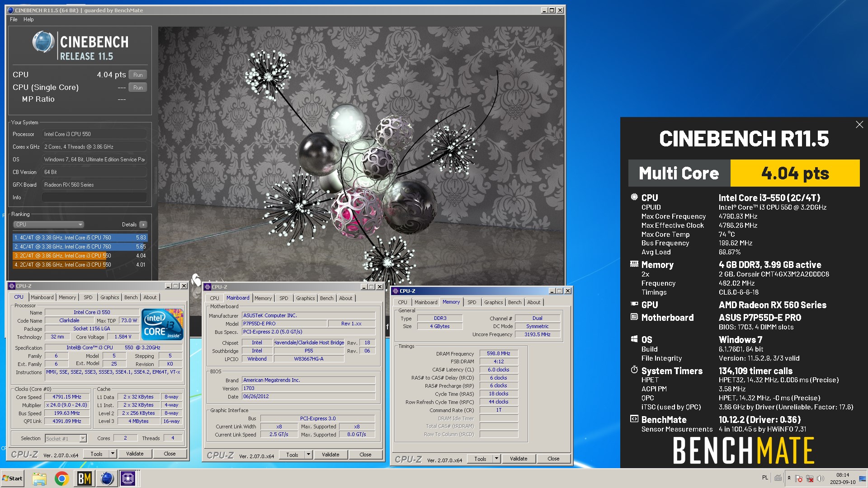Click the Cinebench Info input field
Viewport: 868px width, 488px height.
tap(94, 197)
